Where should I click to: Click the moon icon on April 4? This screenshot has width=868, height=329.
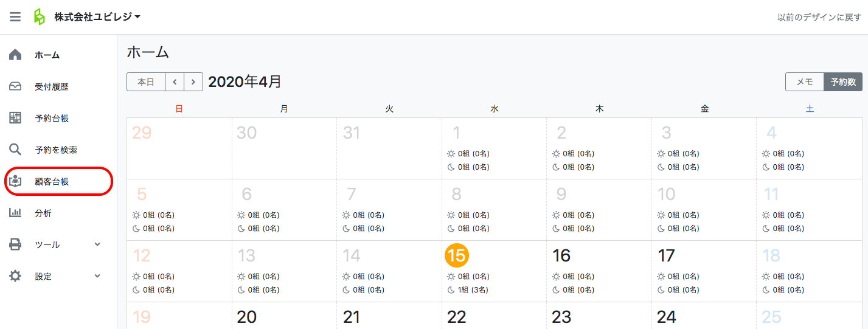pos(766,167)
